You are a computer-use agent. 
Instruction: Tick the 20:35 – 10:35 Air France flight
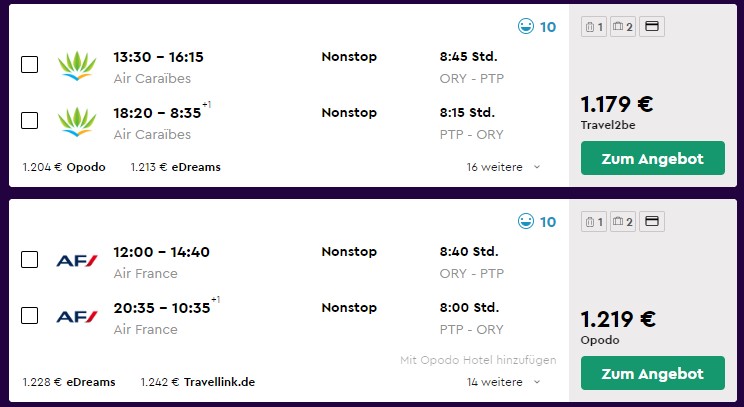coord(30,316)
